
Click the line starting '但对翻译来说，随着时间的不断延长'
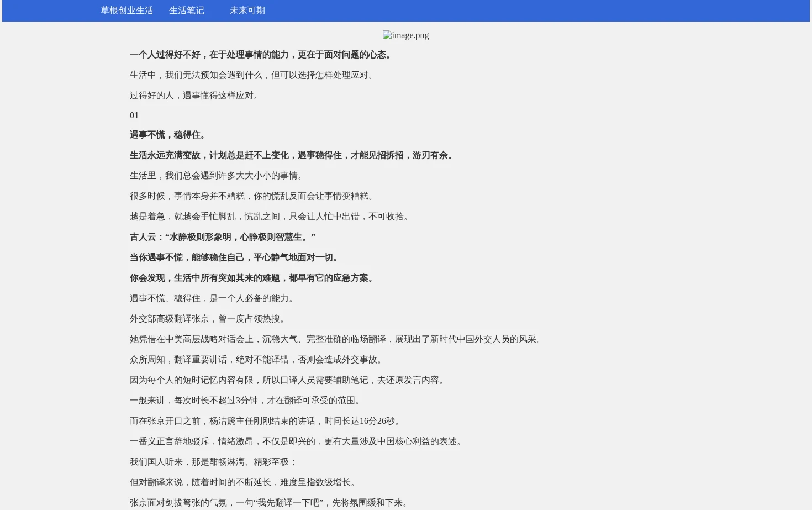244,482
